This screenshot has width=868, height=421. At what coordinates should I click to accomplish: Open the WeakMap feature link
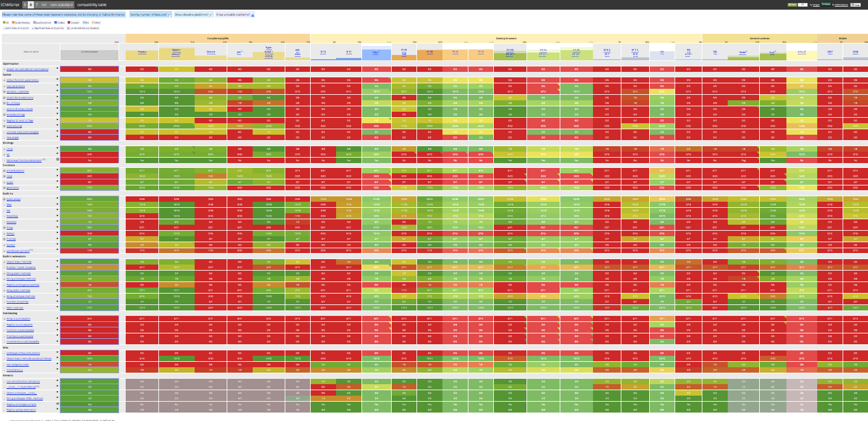[x=12, y=216]
